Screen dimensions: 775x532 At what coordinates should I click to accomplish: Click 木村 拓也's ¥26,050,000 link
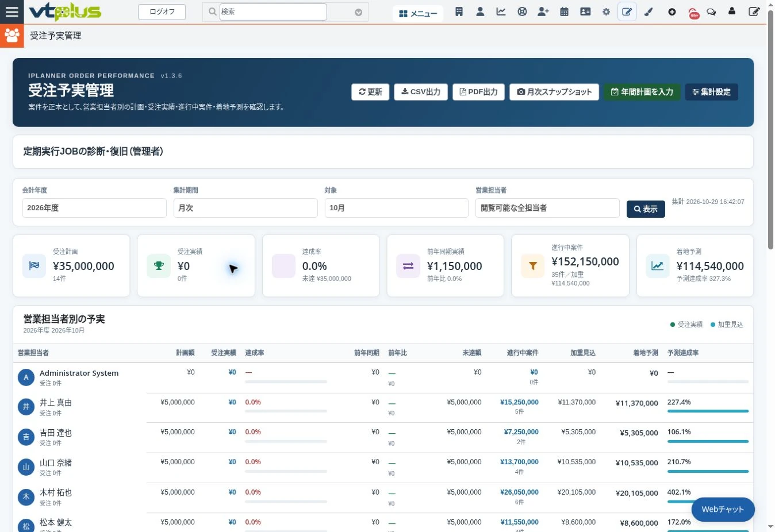click(519, 492)
